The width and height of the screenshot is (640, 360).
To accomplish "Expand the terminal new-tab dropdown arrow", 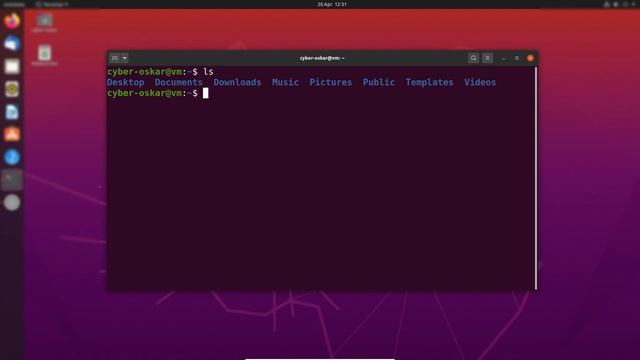I will (124, 58).
